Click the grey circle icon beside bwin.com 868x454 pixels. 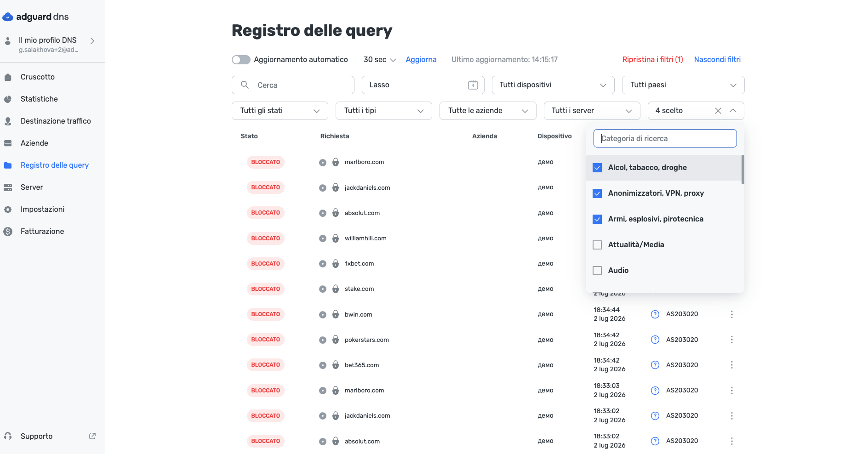pyautogui.click(x=323, y=314)
